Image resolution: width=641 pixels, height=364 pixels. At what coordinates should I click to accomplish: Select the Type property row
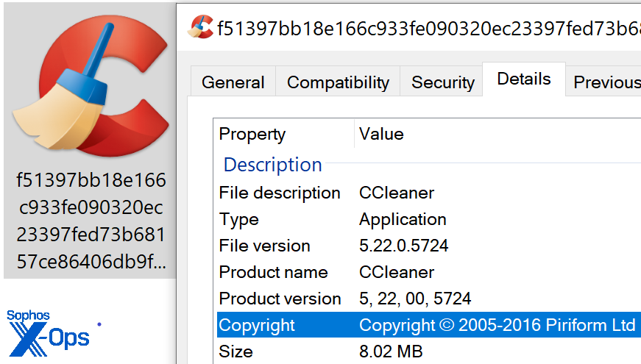click(x=239, y=219)
